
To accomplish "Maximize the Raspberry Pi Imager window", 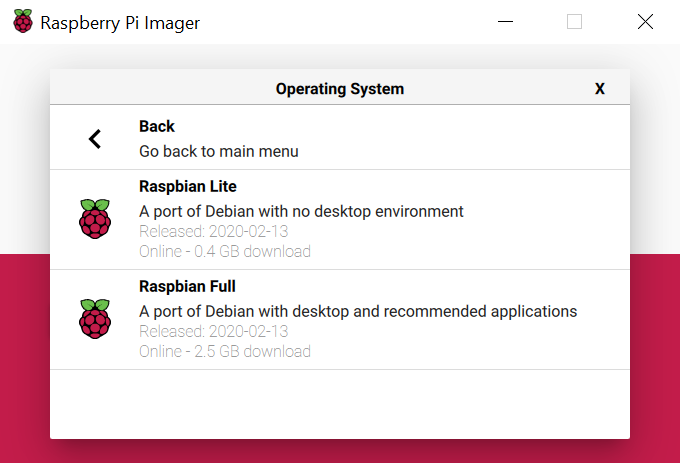I will [x=575, y=21].
